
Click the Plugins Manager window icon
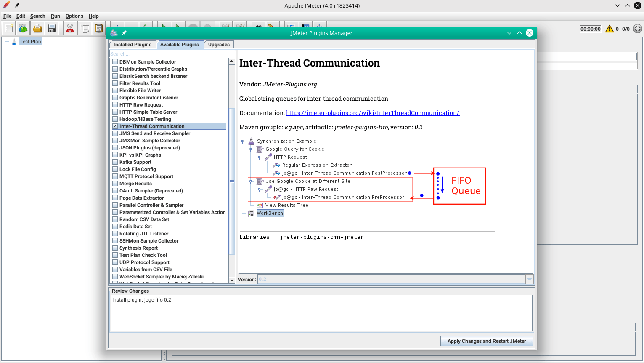[x=114, y=33]
